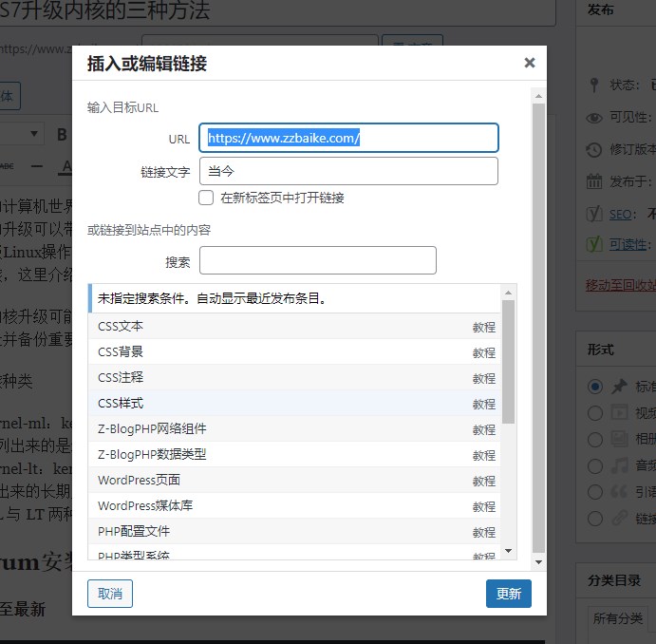656x644 pixels.
Task: Click the quote marks format icon
Action: (x=619, y=492)
